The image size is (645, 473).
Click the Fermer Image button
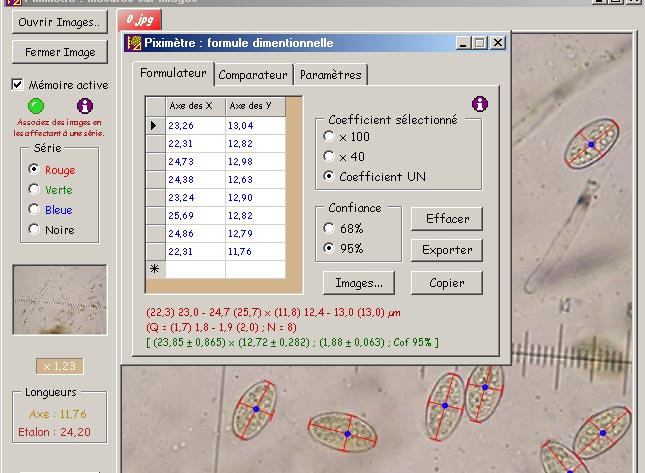pos(60,52)
